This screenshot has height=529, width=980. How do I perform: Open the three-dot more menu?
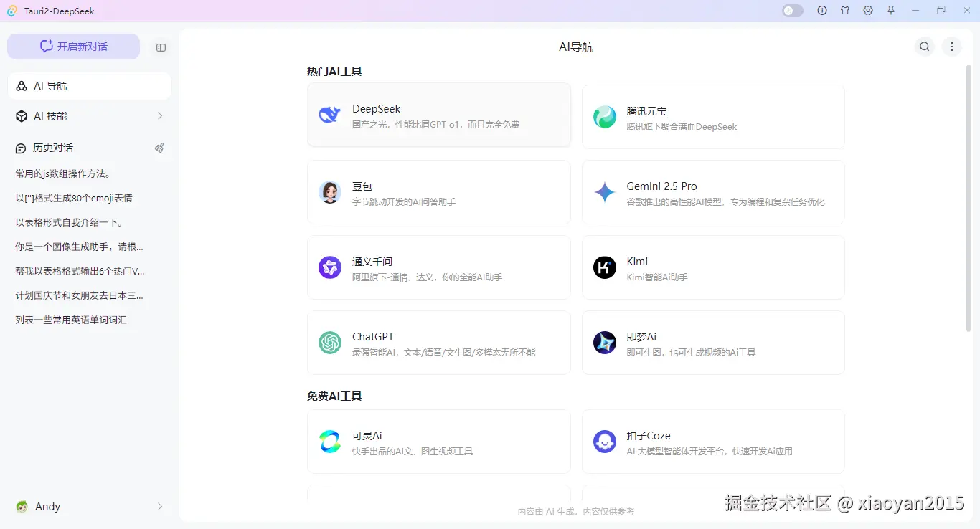point(952,47)
